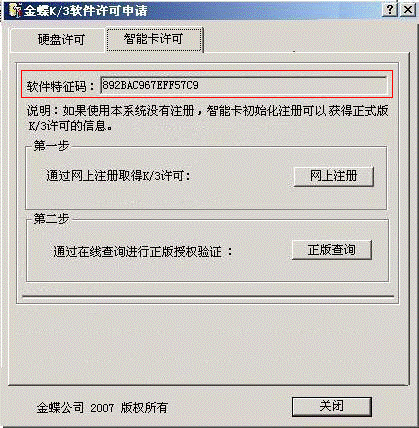Click the 网上注册 button
419x428 pixels.
(333, 176)
